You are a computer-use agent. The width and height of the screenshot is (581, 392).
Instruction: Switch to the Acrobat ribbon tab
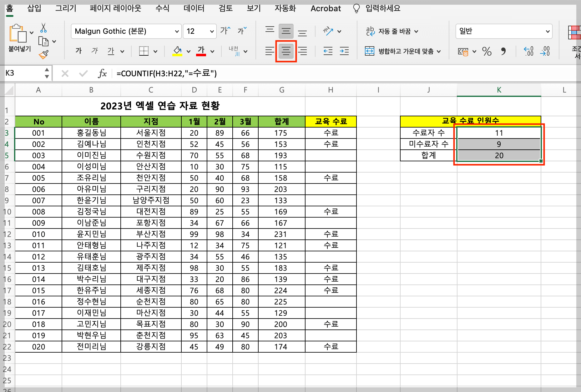tap(325, 8)
